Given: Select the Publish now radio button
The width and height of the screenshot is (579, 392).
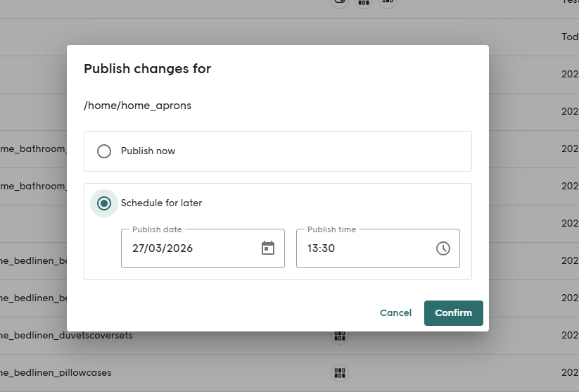Looking at the screenshot, I should [104, 151].
